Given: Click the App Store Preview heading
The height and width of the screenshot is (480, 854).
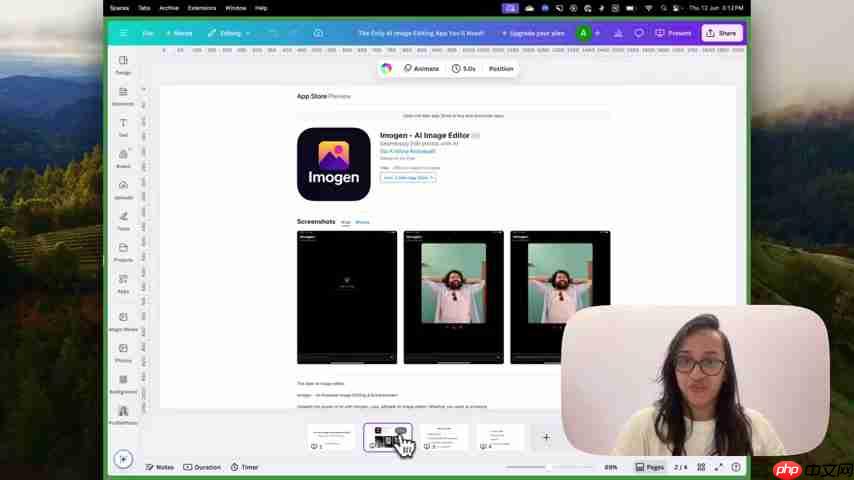Looking at the screenshot, I should 324,96.
